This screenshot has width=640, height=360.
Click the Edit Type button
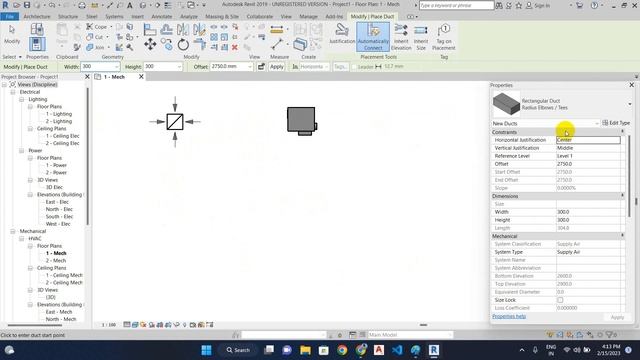click(616, 123)
